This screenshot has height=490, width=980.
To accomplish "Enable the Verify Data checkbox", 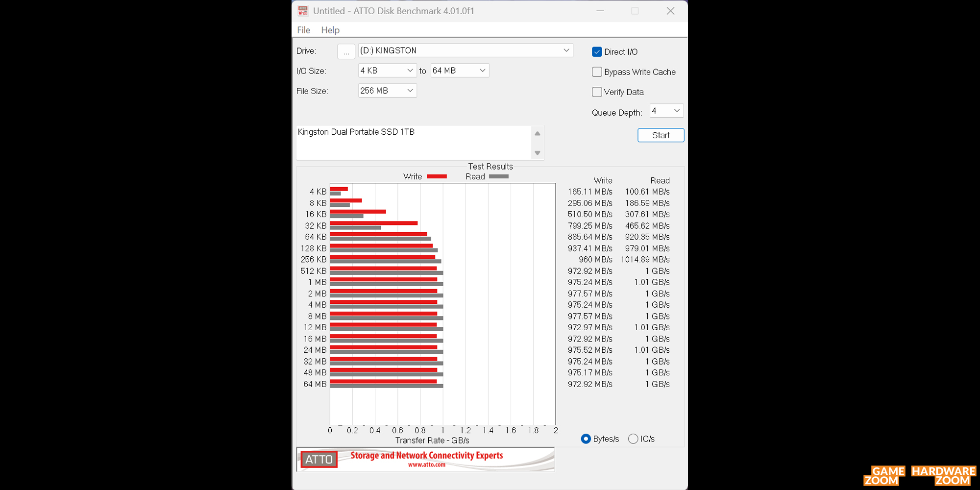I will pos(597,92).
